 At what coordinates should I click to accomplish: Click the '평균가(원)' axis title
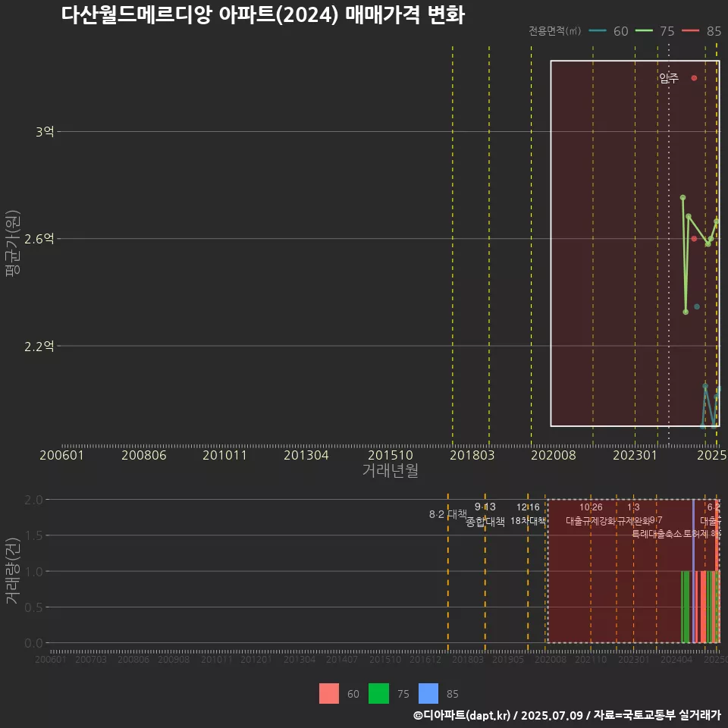point(13,243)
